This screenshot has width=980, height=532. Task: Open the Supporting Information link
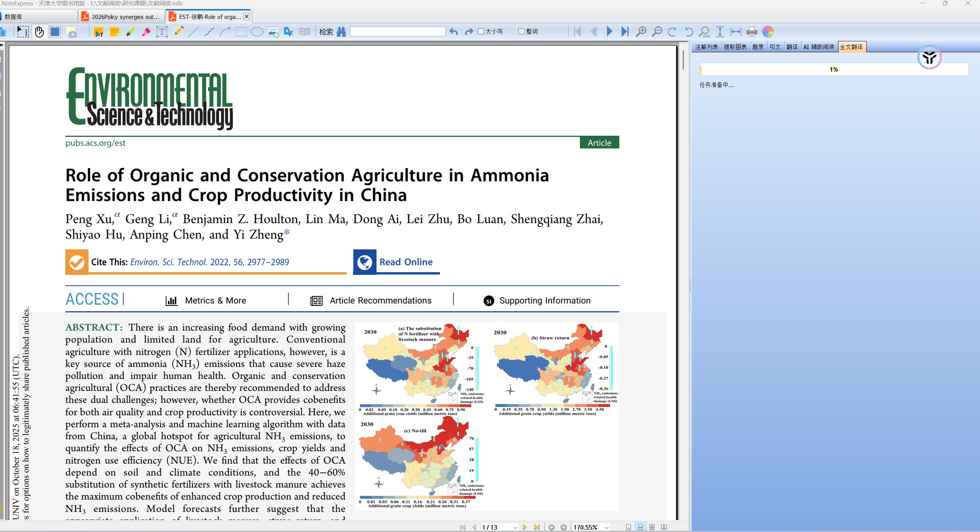pos(545,300)
